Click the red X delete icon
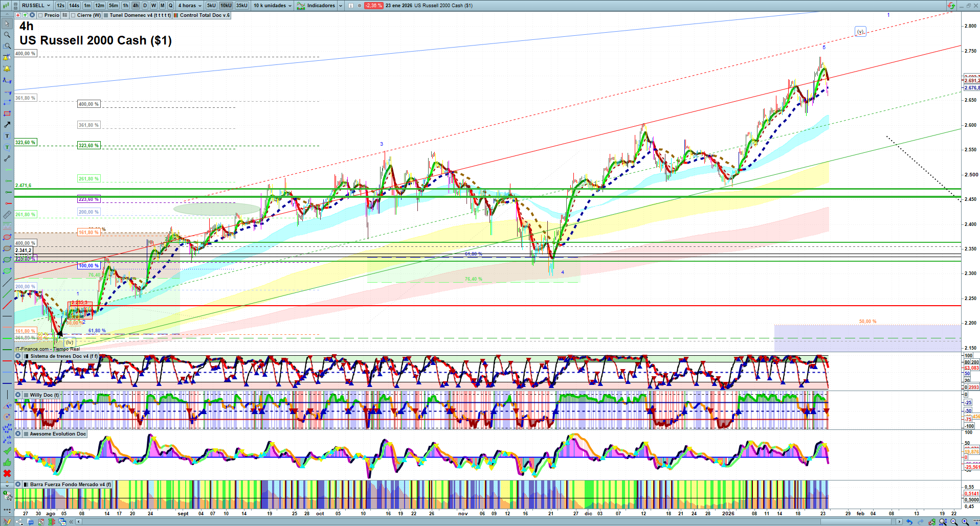Image resolution: width=980 pixels, height=526 pixels. 7,473
